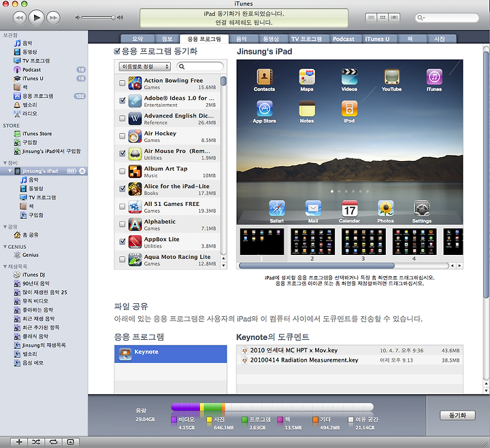Click Maps icon on iPad screen

click(x=307, y=77)
